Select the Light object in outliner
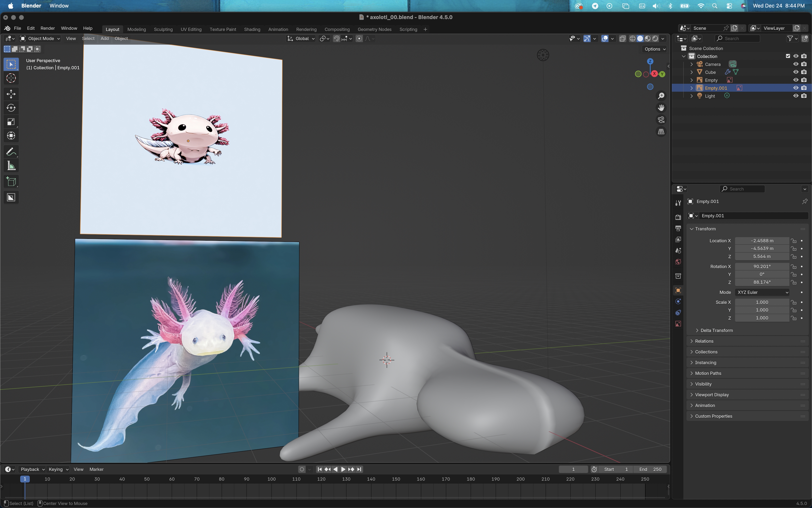This screenshot has width=812, height=508. tap(710, 96)
